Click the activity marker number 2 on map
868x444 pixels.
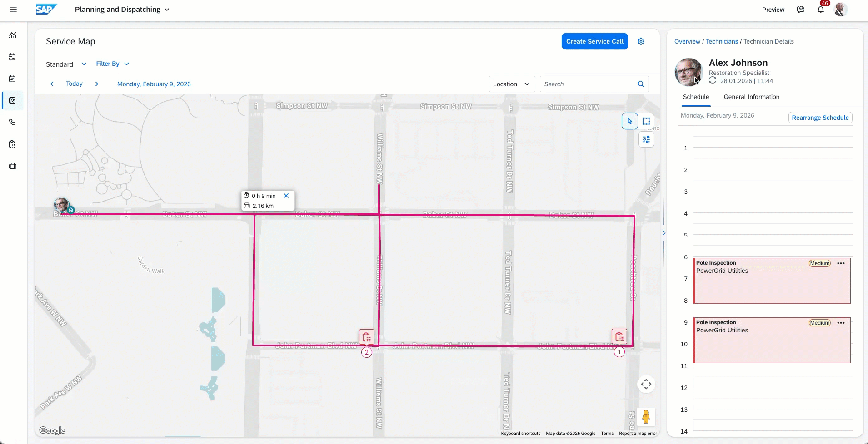(x=367, y=352)
